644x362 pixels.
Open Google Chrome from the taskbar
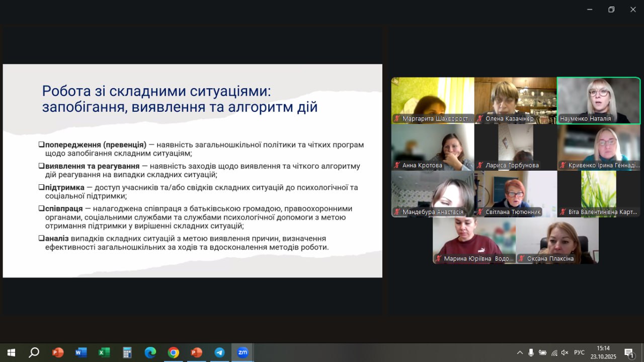173,352
